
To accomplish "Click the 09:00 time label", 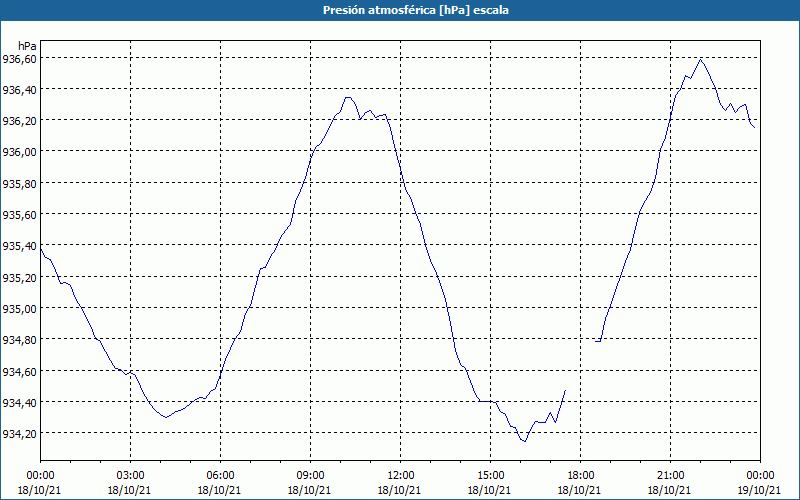I will pos(310,476).
